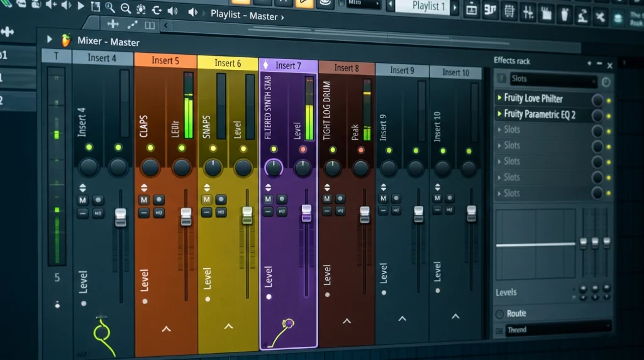Select the Insert 6 SNAPS track header
Viewport: 644px width, 360px height.
(228, 63)
